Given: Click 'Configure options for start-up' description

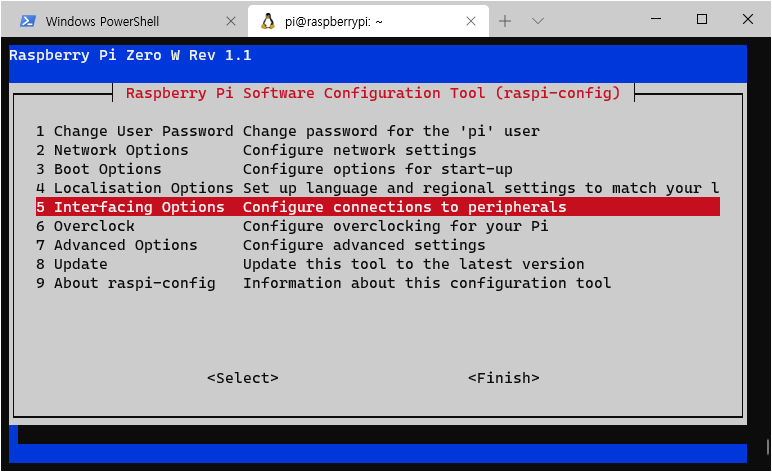Looking at the screenshot, I should 378,169.
